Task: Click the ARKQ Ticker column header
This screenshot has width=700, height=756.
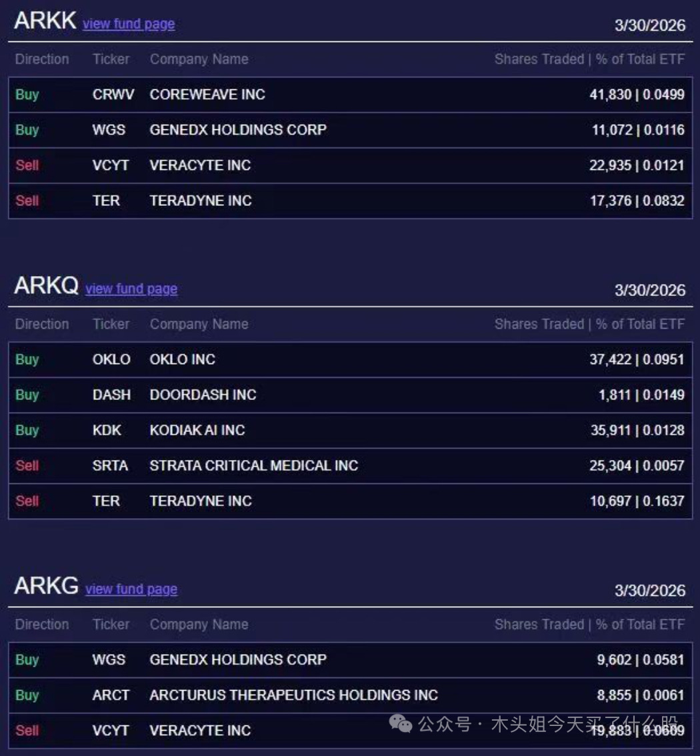Action: (111, 324)
